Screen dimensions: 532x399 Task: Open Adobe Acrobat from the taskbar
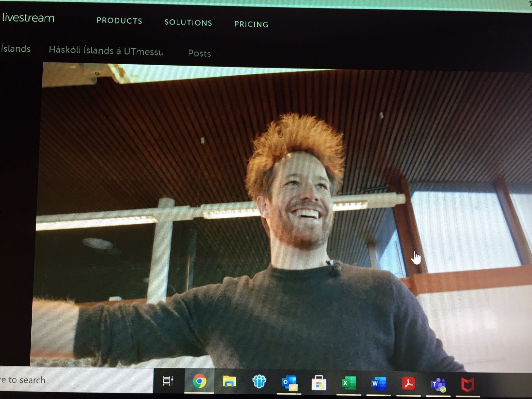[x=408, y=384]
